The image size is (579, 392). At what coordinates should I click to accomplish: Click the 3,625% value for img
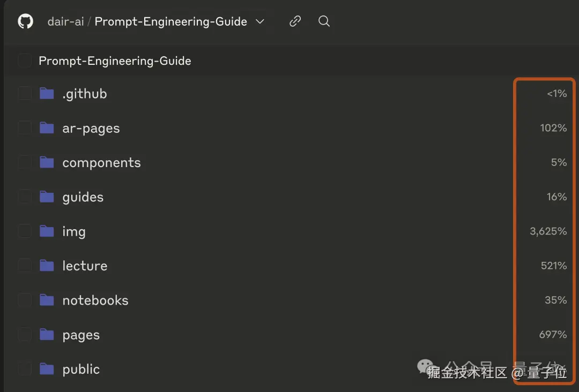click(548, 231)
